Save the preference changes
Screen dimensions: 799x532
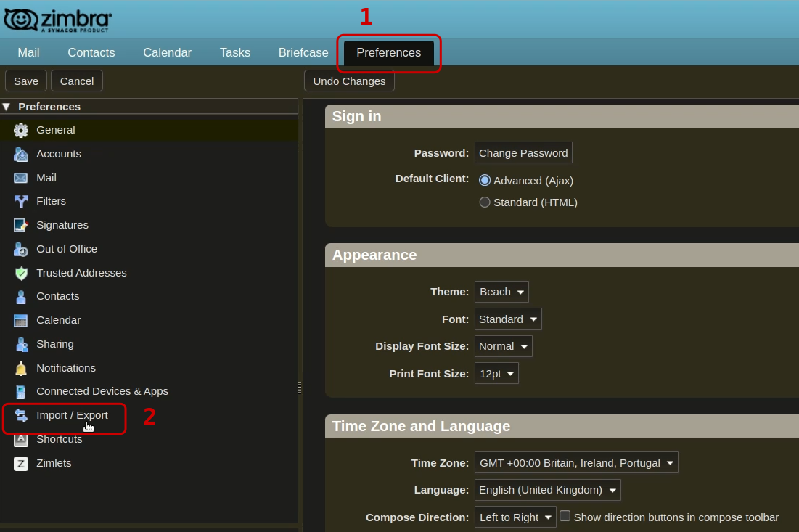coord(25,81)
